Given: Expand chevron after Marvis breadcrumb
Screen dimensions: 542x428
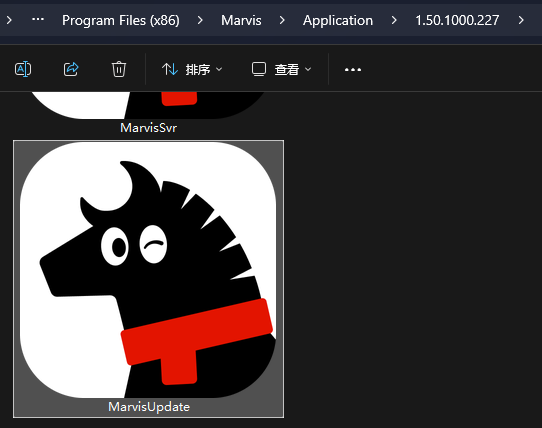Looking at the screenshot, I should pos(282,20).
